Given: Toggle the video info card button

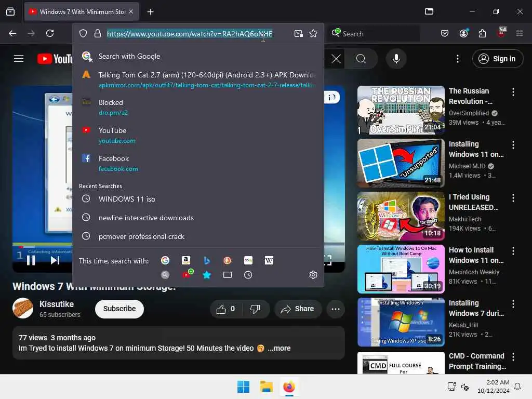Looking at the screenshot, I should pyautogui.click(x=332, y=98).
